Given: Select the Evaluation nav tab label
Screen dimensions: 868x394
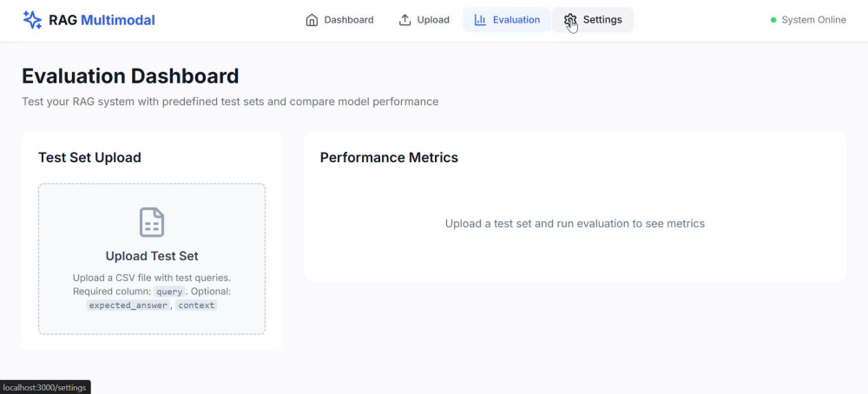Looking at the screenshot, I should [516, 20].
